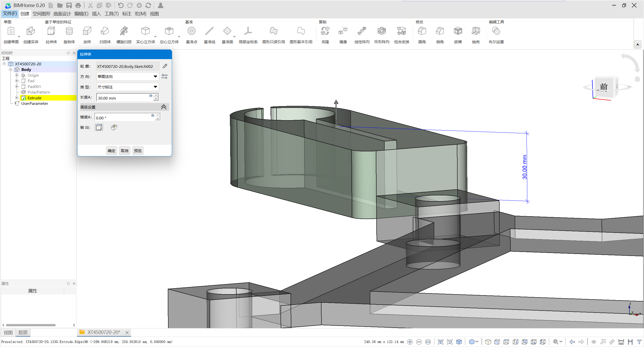644x347 pixels.
Task: Open the 布尔运算 boolean operation tool
Action: click(496, 35)
